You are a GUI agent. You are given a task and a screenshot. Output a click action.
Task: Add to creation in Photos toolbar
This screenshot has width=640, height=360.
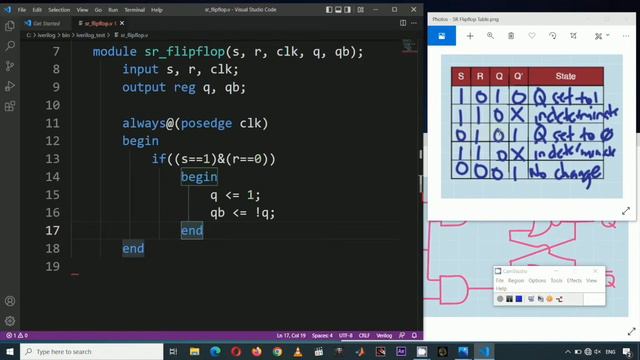click(470, 36)
